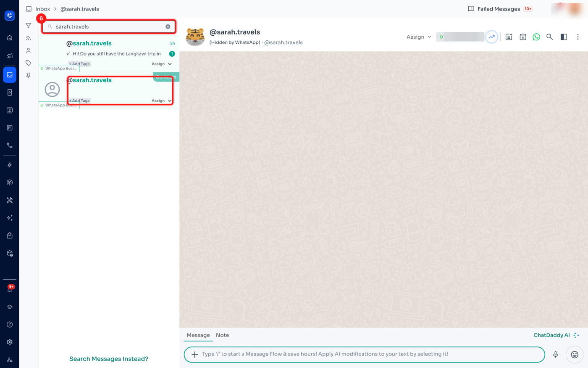Open second @sarah.travels chat under Contacts
The height and width of the screenshot is (368, 588).
point(109,90)
